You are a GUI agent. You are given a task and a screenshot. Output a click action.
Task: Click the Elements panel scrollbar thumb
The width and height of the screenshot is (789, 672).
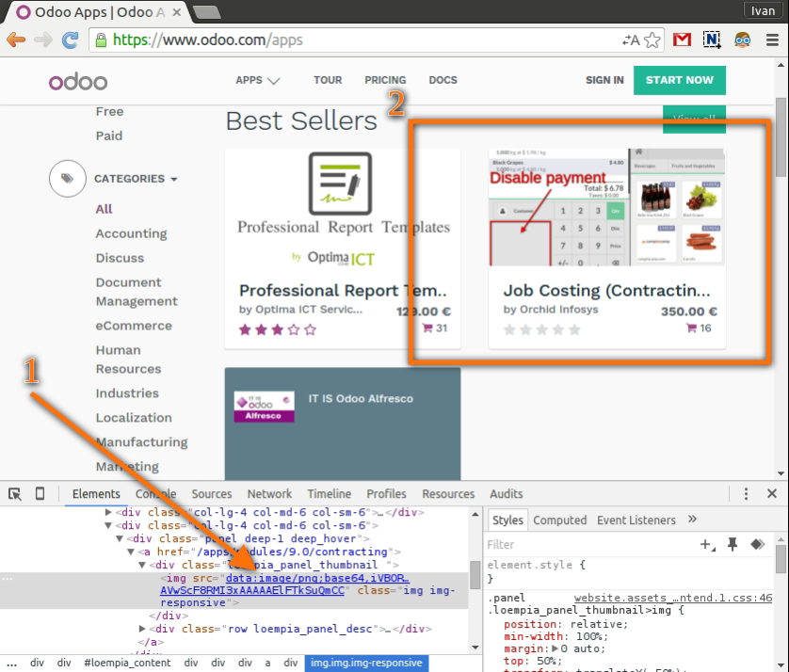click(x=475, y=574)
